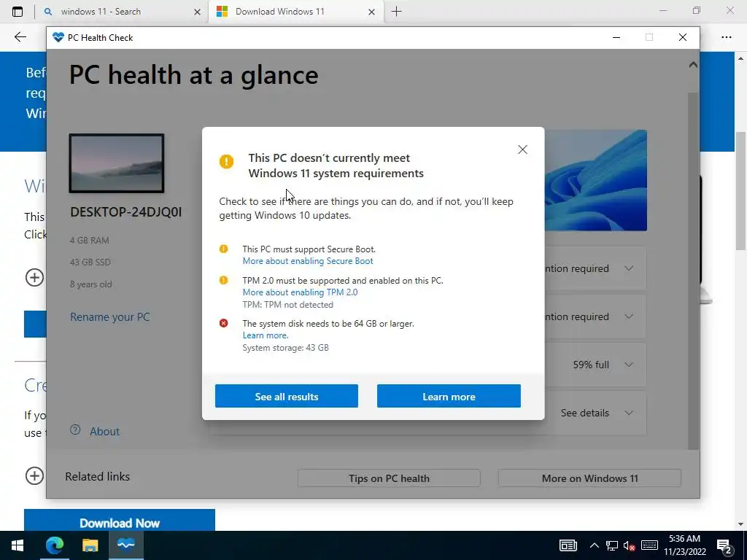
Task: Collapse section with top-right up chevron
Action: [x=693, y=65]
